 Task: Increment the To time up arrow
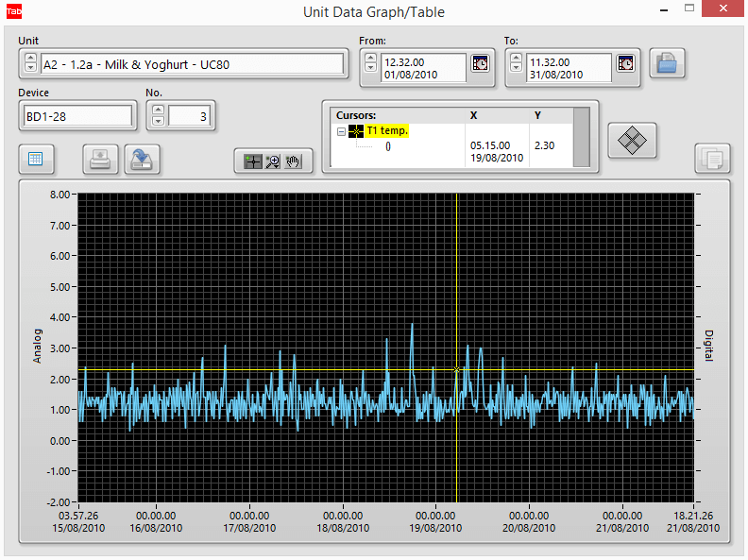tap(517, 59)
